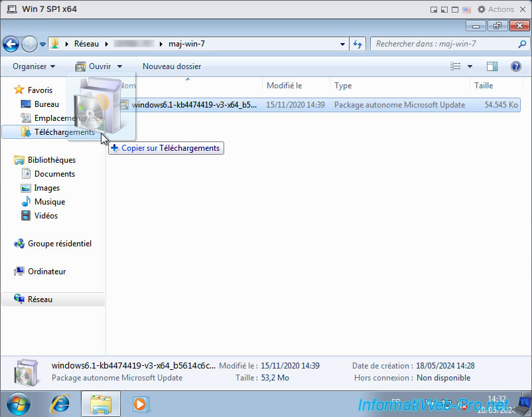Open the Ouvrir dropdown arrow

tap(120, 66)
